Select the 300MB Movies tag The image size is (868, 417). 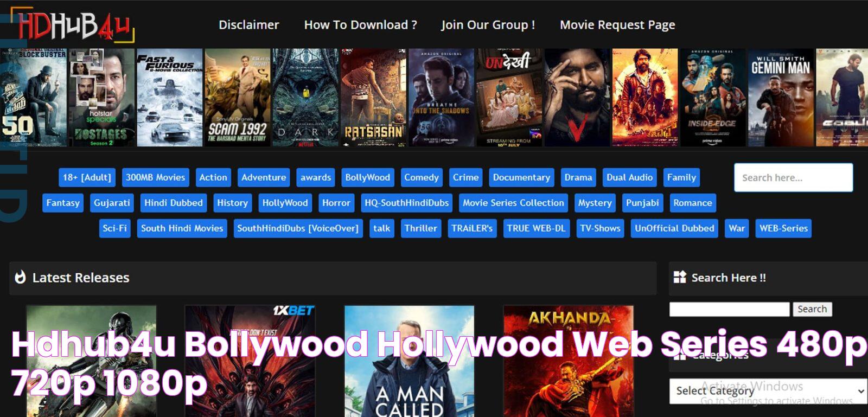tap(155, 177)
